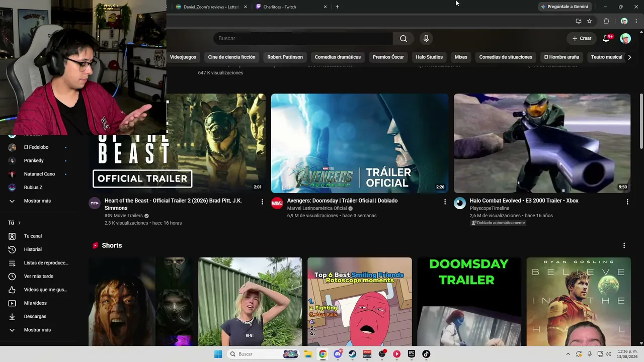644x362 pixels.
Task: Play Avengers: Doomsday trailer thumbnail
Action: (x=360, y=143)
